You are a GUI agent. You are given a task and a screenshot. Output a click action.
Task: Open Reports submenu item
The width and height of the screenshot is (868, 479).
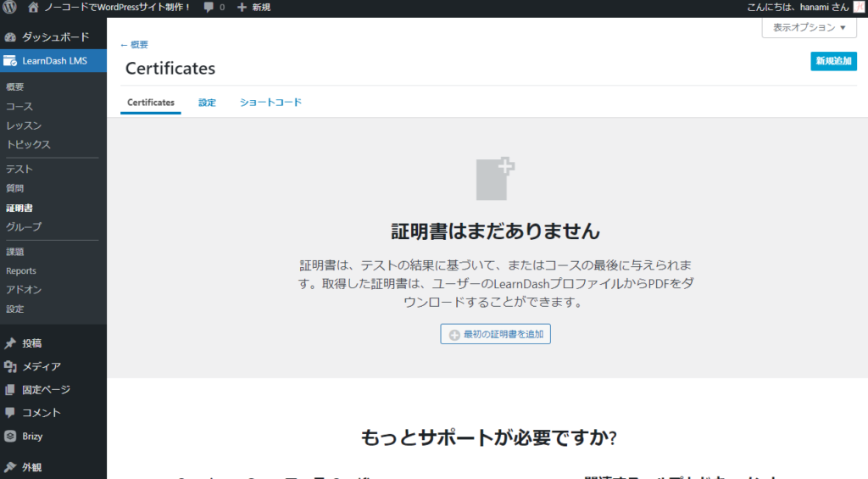coord(21,270)
